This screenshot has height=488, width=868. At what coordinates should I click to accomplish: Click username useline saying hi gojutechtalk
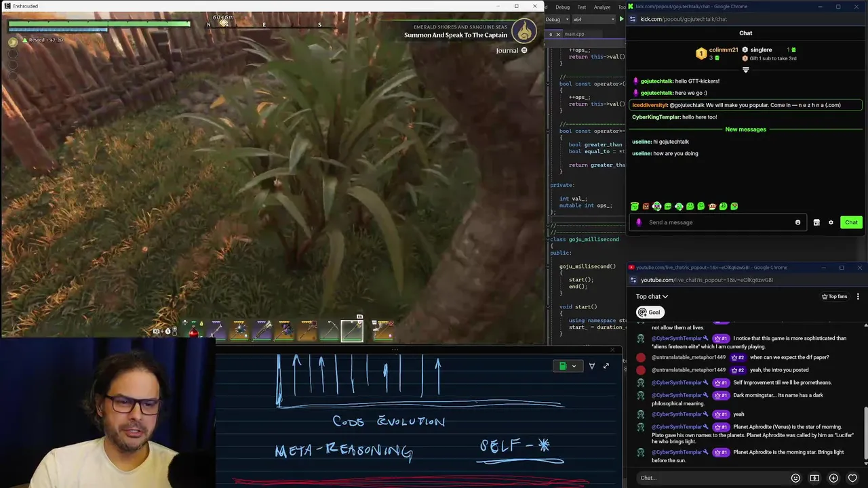pos(641,142)
